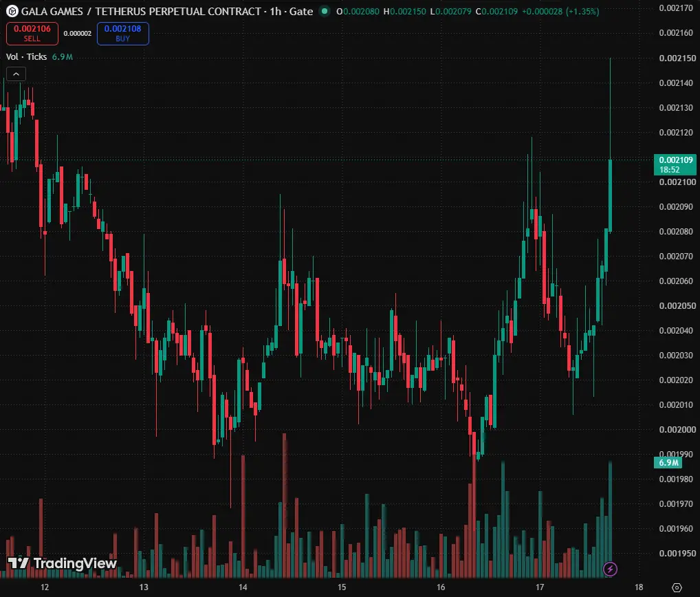Click the close value C0.002109 in the header
The width and height of the screenshot is (700, 597).
point(496,11)
